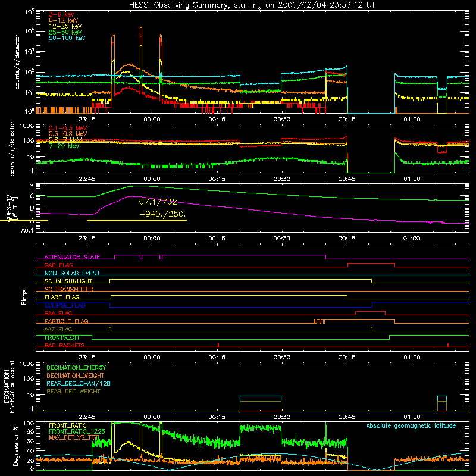The width and height of the screenshot is (476, 476).
Task: Select the ATTENUATOR_STATE flag label
Action: pyautogui.click(x=72, y=257)
